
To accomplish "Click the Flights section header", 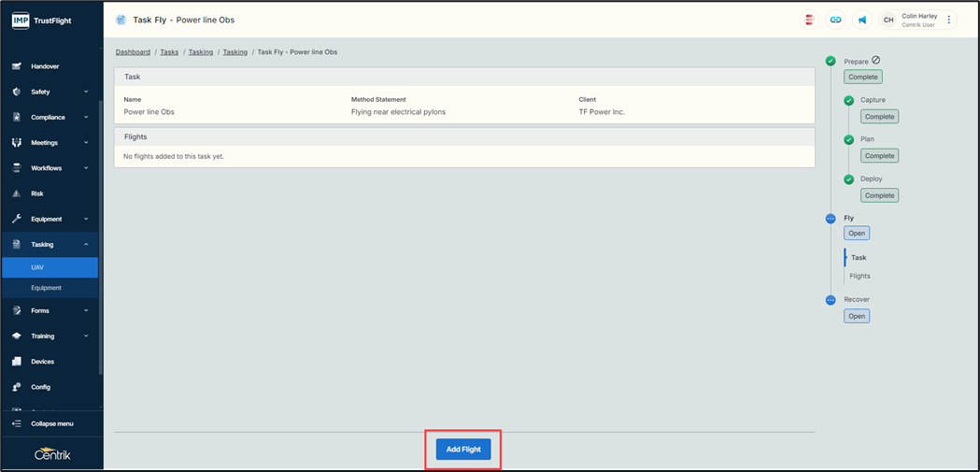I will pos(464,136).
